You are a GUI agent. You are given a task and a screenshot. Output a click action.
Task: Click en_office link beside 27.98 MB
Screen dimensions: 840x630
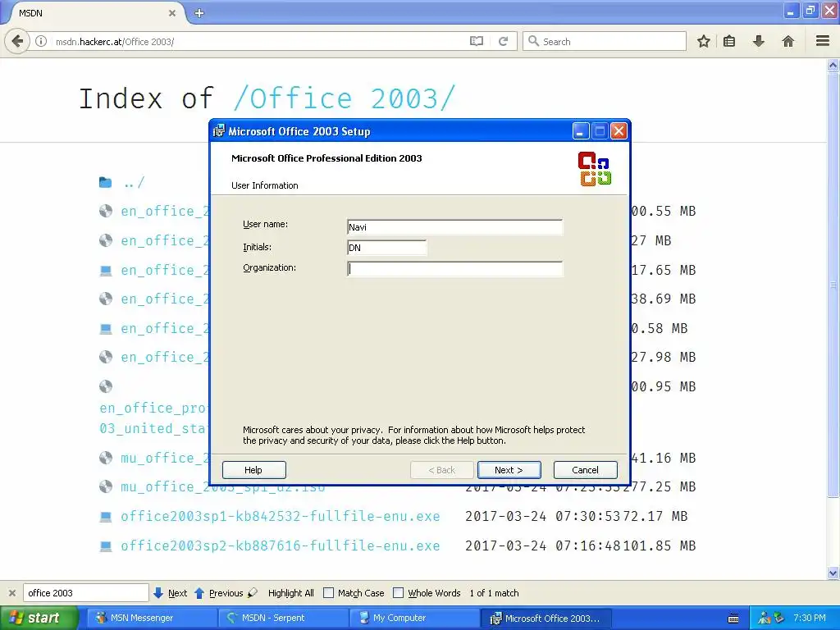164,358
